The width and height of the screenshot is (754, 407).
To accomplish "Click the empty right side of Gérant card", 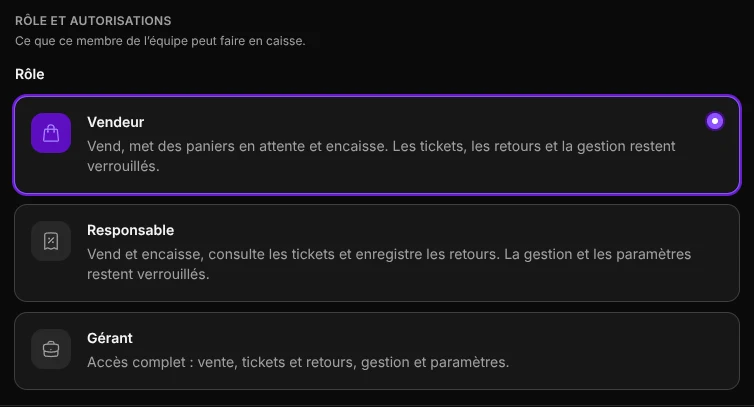I will coord(625,351).
